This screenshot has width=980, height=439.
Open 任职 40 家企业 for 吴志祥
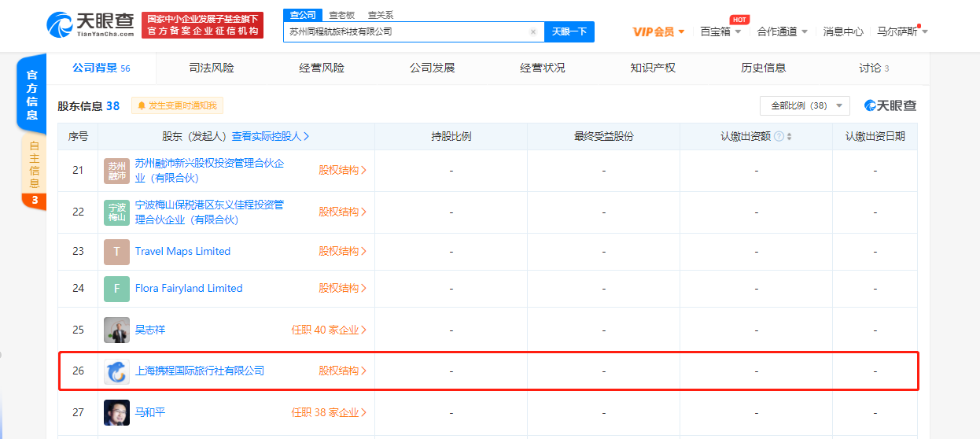click(x=329, y=330)
